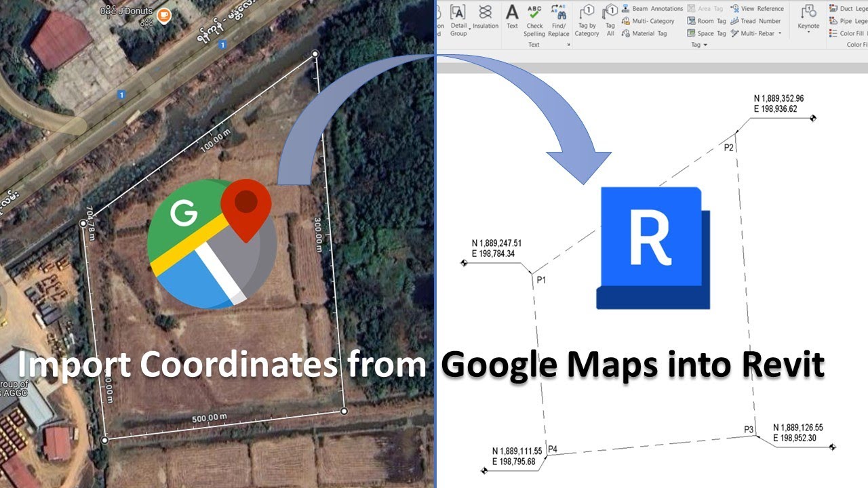868x488 pixels.
Task: Click bottom-right measurement vertex on map
Action: pos(344,411)
